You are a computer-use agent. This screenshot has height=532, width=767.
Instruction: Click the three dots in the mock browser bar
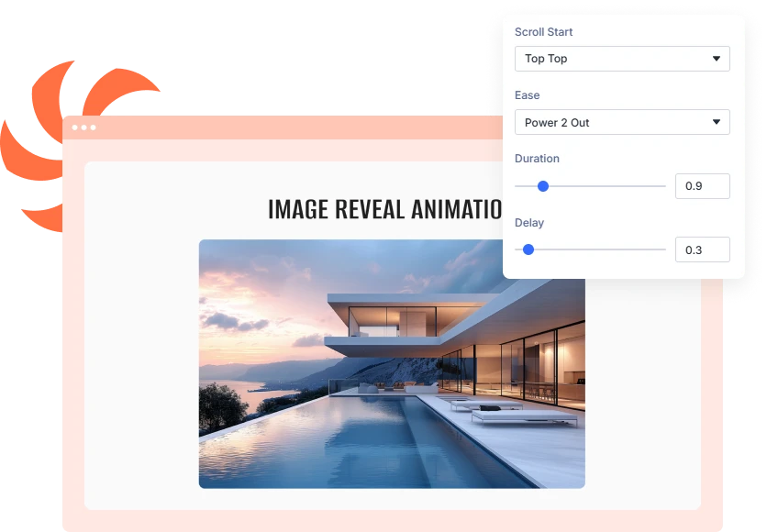tap(83, 127)
